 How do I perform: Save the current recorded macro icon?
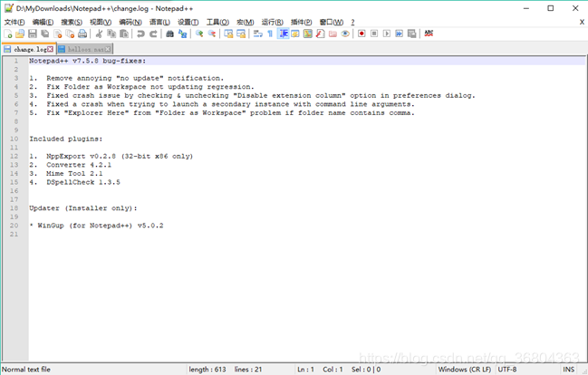click(x=411, y=34)
